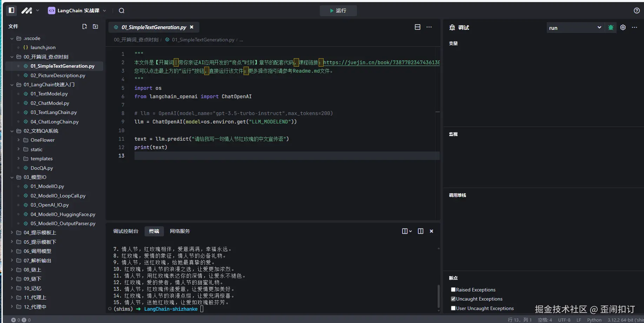
Task: Create a new file in explorer
Action: (85, 27)
